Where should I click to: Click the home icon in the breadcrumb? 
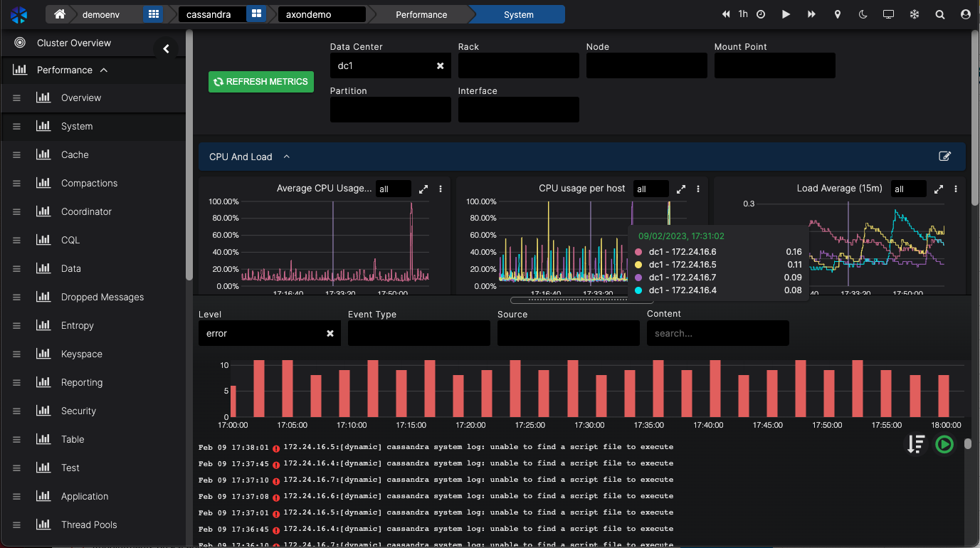pyautogui.click(x=60, y=14)
